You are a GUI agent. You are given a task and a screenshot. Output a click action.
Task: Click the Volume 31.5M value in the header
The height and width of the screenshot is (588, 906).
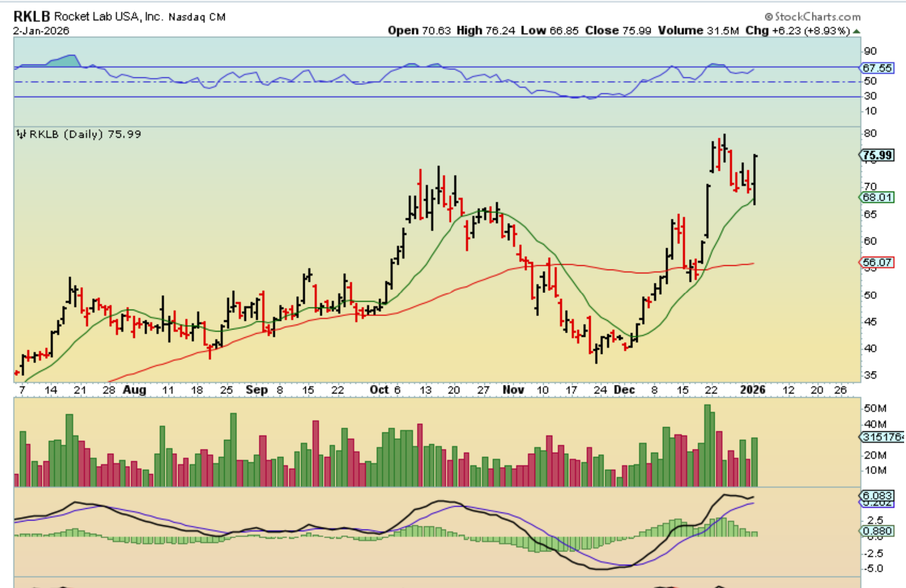(x=698, y=31)
